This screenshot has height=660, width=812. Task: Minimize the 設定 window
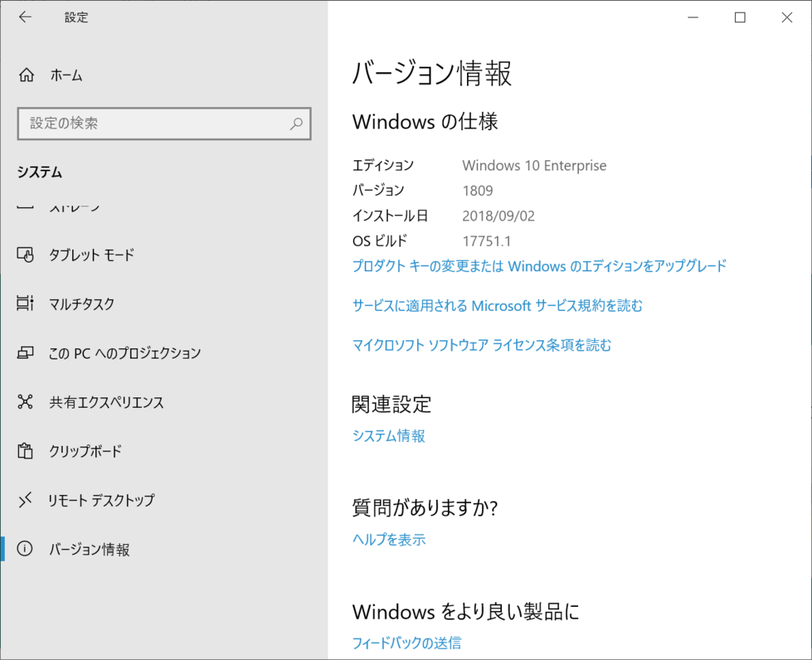pos(693,17)
